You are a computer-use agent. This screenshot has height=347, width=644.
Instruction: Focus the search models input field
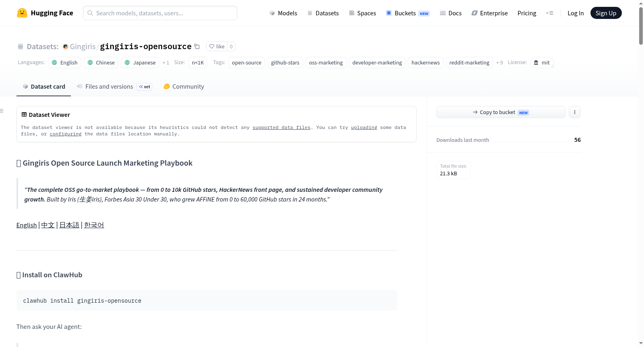coord(160,13)
